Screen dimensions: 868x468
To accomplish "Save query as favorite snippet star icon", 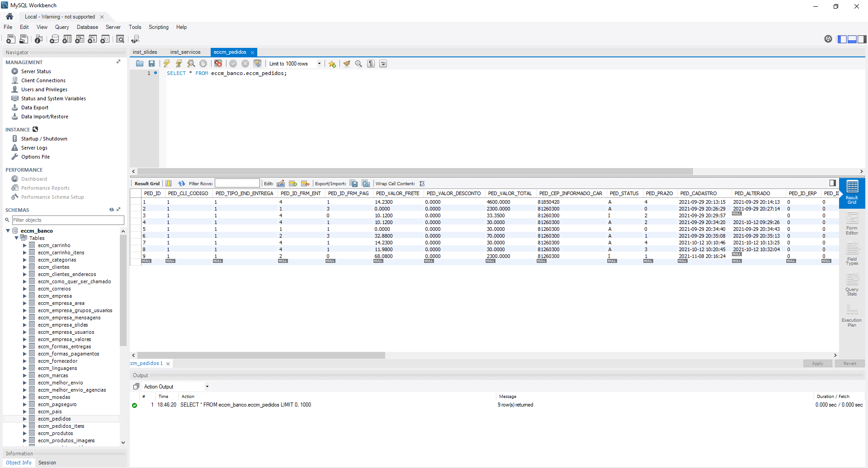I will (x=332, y=64).
